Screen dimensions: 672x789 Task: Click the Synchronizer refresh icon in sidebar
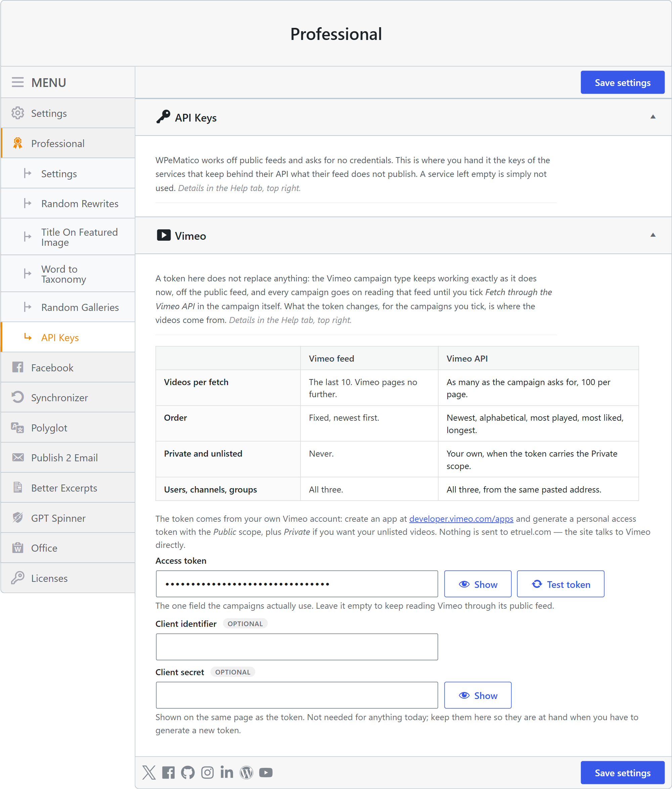pyautogui.click(x=17, y=397)
